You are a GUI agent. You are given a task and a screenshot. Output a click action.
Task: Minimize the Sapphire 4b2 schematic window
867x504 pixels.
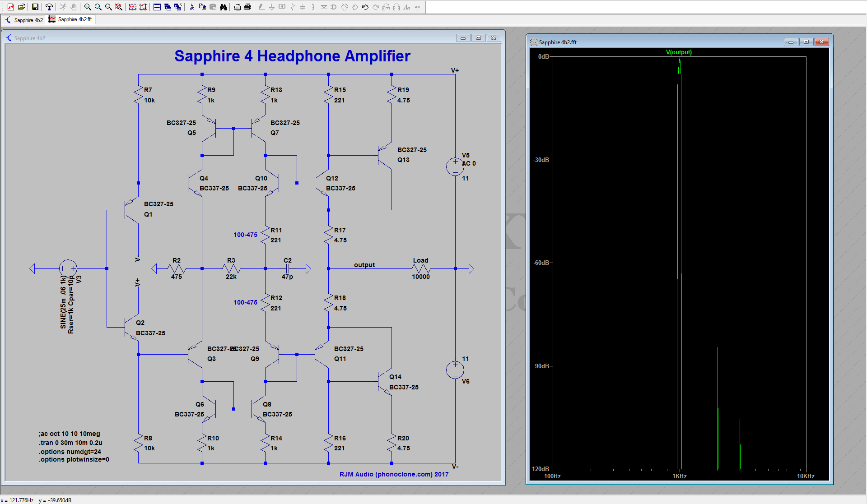pyautogui.click(x=463, y=38)
